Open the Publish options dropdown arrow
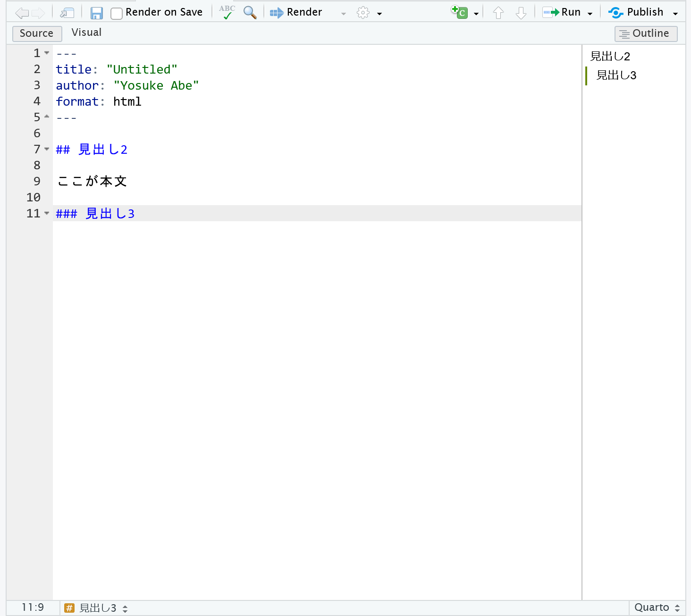The width and height of the screenshot is (691, 616). (x=675, y=14)
